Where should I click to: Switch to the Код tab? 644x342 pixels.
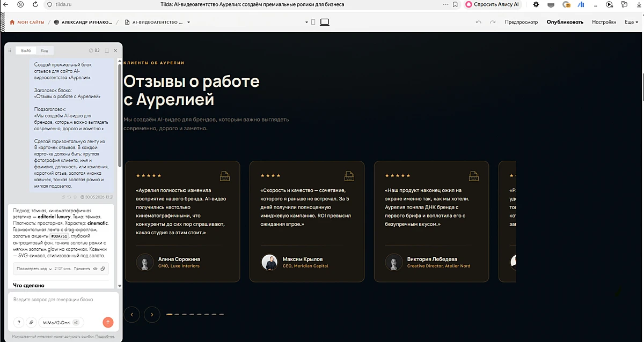tap(45, 50)
